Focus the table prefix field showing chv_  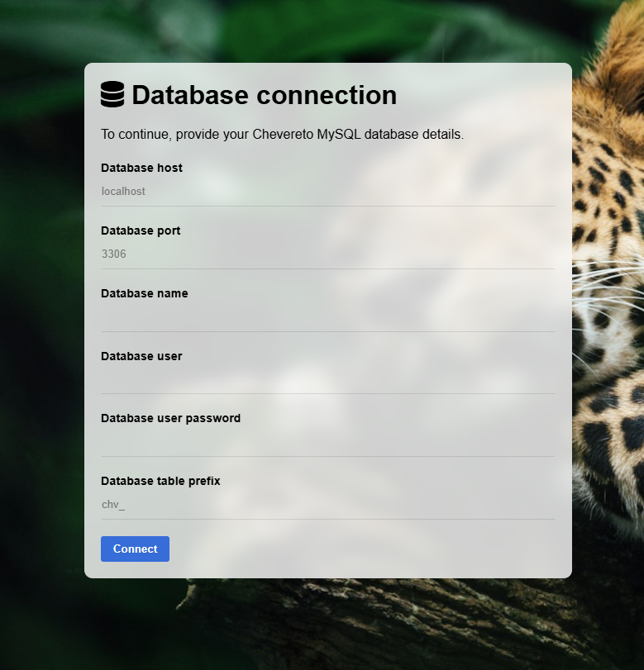point(327,505)
